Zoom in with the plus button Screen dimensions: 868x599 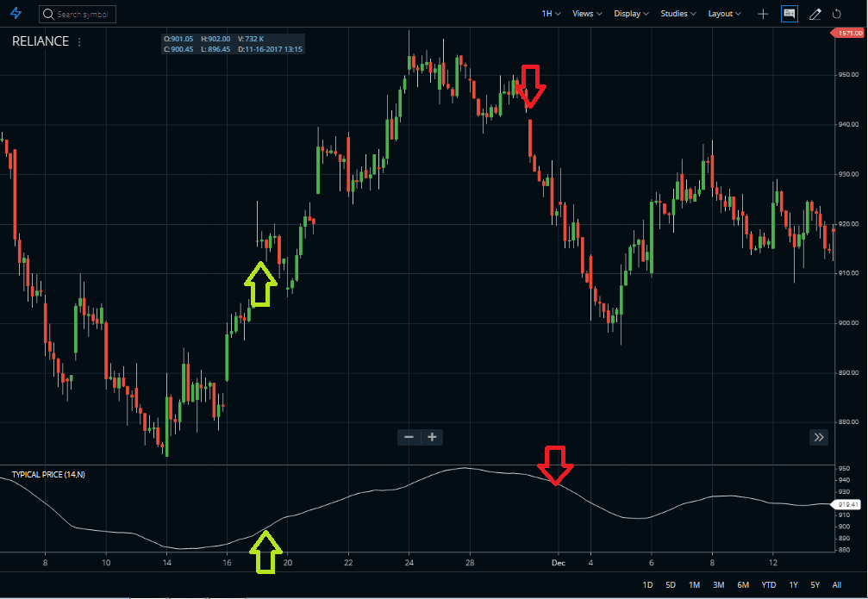[433, 437]
